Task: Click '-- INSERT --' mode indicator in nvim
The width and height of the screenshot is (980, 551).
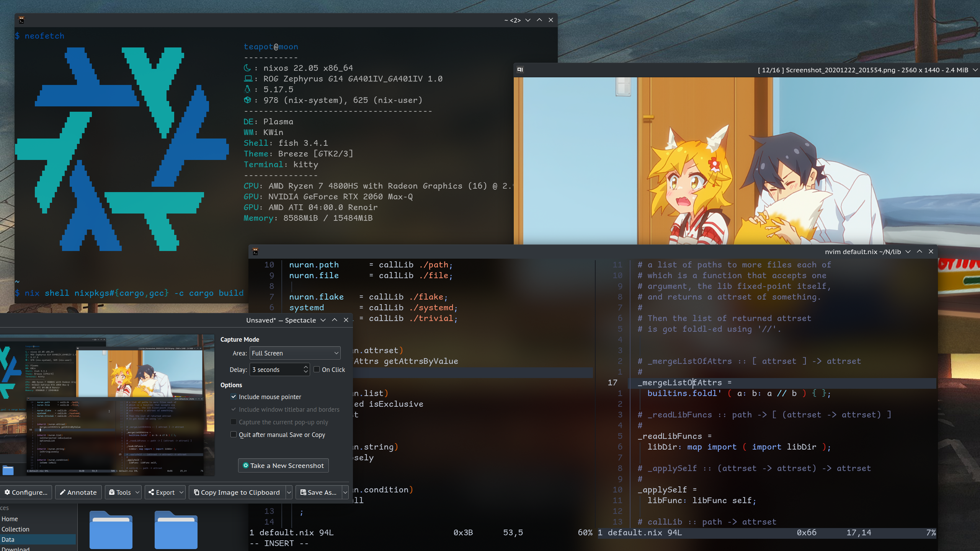Action: tap(279, 543)
